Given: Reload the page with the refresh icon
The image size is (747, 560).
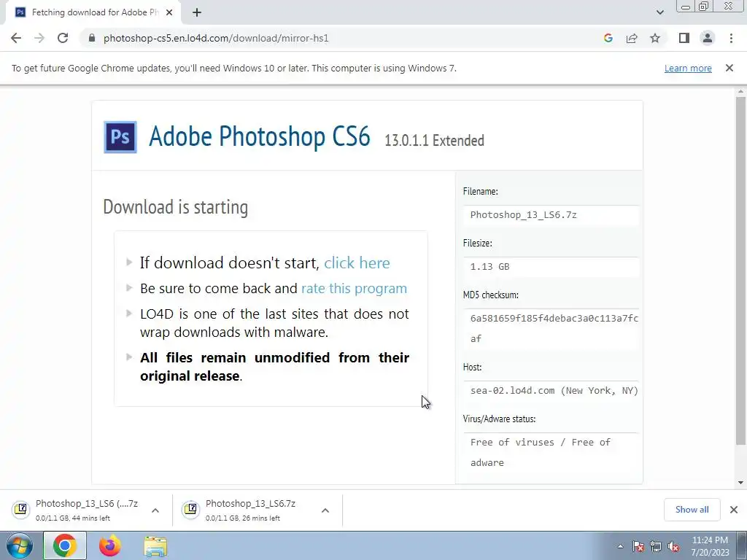Looking at the screenshot, I should click(63, 38).
